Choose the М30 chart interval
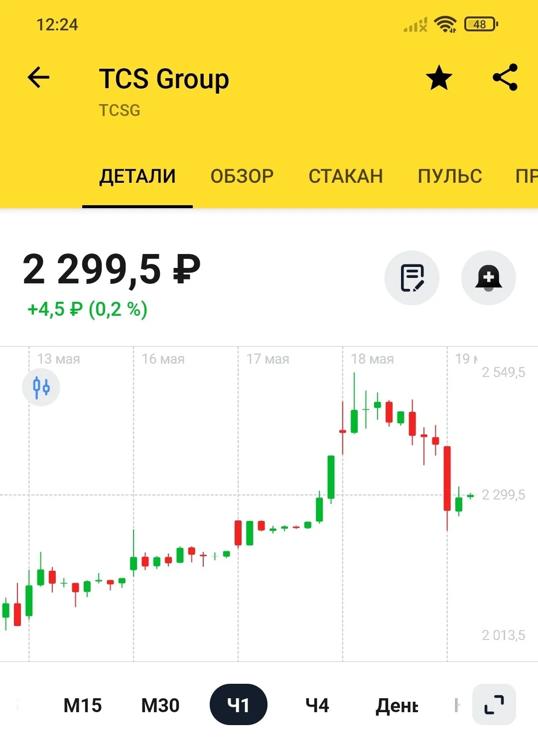The image size is (538, 756). (x=160, y=705)
